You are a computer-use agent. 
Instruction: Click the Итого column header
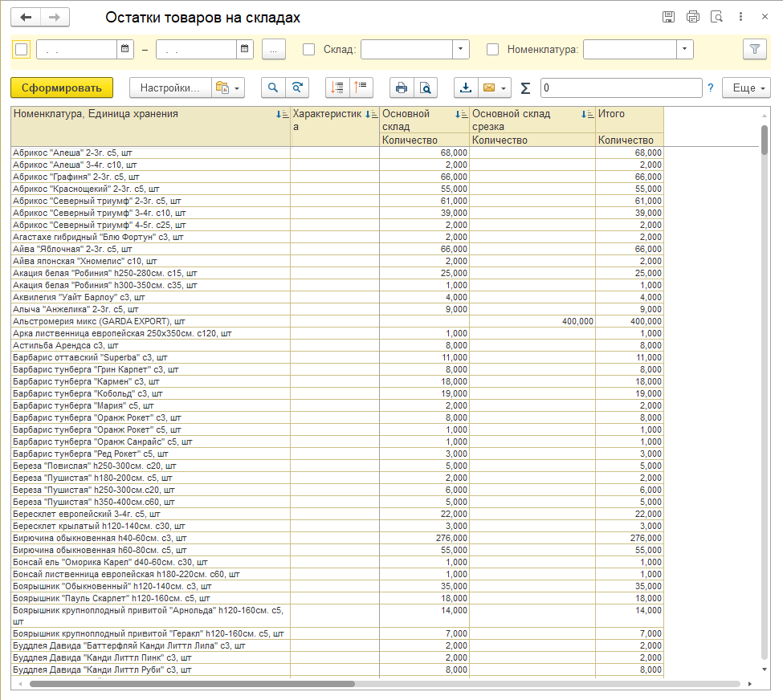pos(629,120)
